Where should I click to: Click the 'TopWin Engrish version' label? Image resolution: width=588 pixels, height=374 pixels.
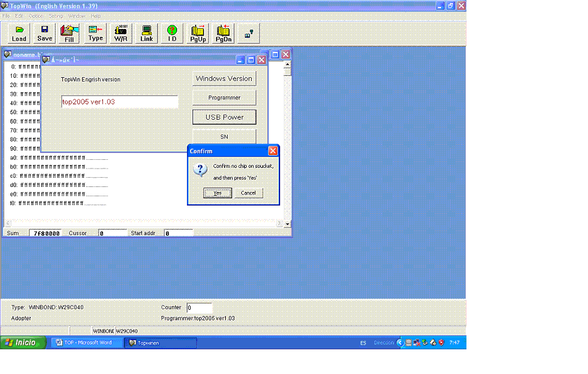91,80
